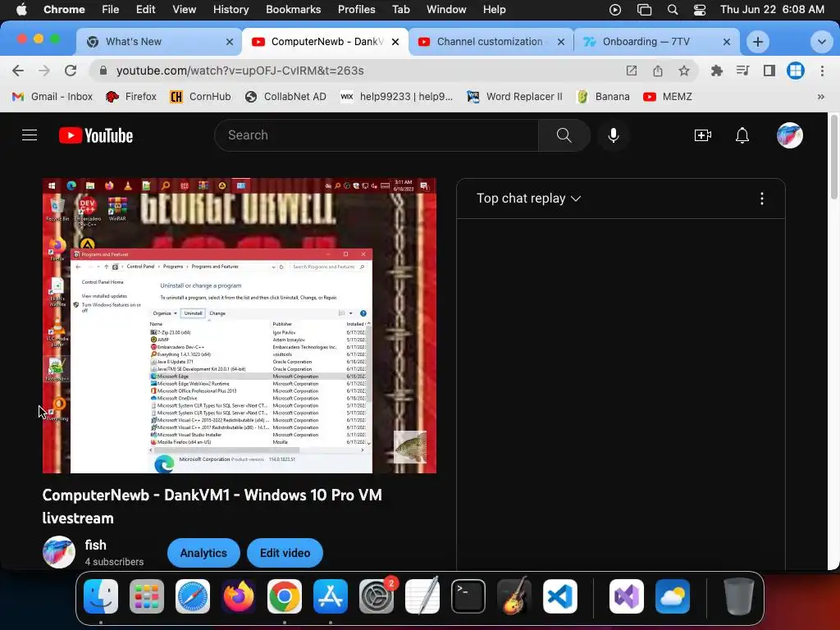Start voice search with the microphone icon

point(614,135)
